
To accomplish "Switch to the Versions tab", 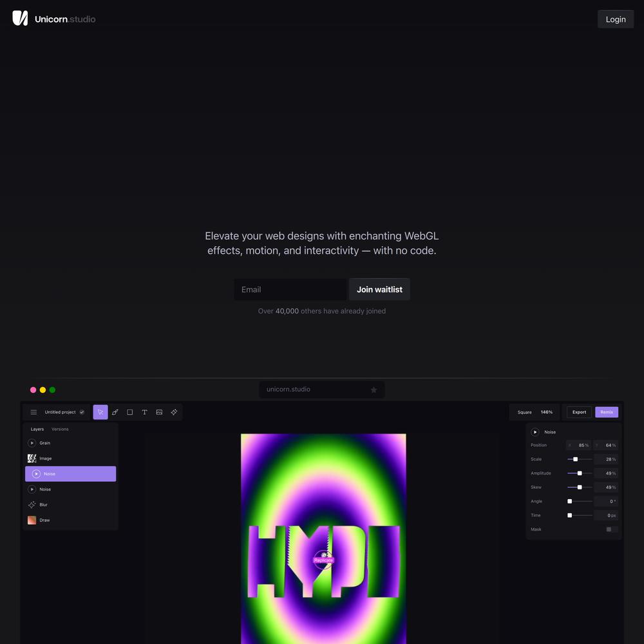I will click(x=60, y=429).
